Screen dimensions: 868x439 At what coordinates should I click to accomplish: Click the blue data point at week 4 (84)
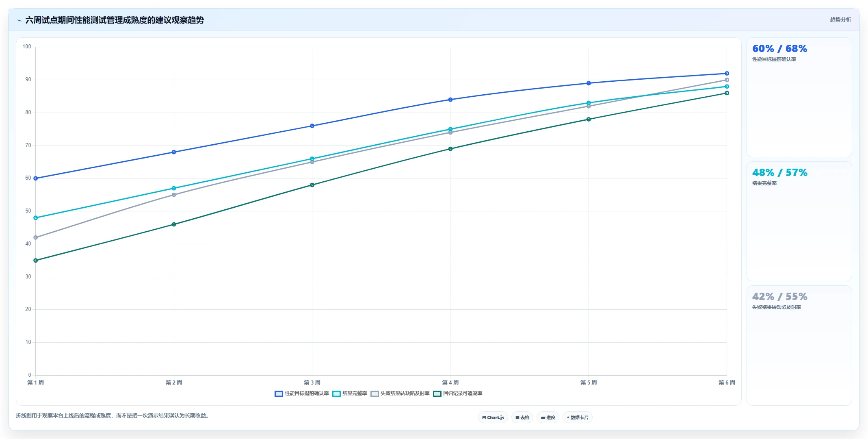click(x=450, y=100)
